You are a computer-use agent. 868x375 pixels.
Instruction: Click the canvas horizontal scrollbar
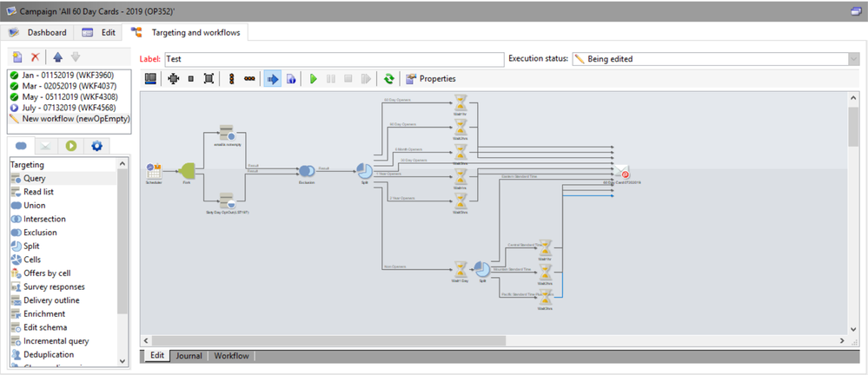487,339
